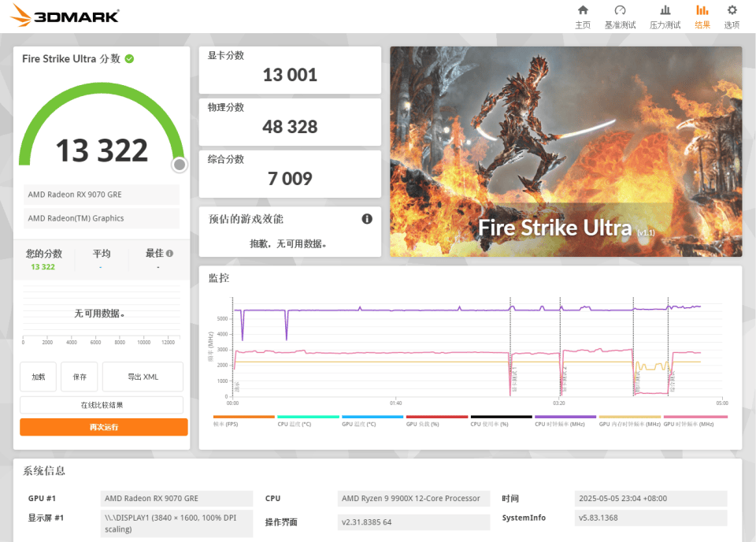The height and width of the screenshot is (542, 756).
Task: Click the 系统信息 heading
Action: coord(44,471)
